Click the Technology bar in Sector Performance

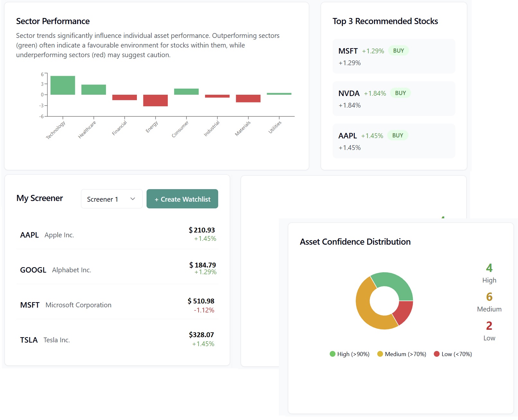[x=62, y=84]
